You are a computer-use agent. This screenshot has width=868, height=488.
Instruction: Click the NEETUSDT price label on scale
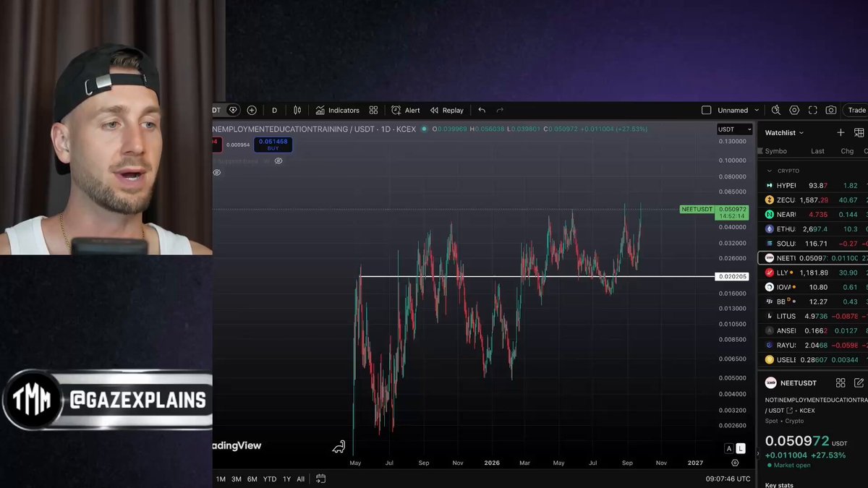(x=696, y=210)
